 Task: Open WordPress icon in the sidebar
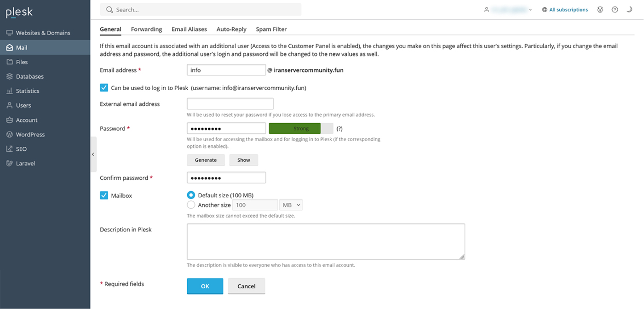[x=9, y=135]
